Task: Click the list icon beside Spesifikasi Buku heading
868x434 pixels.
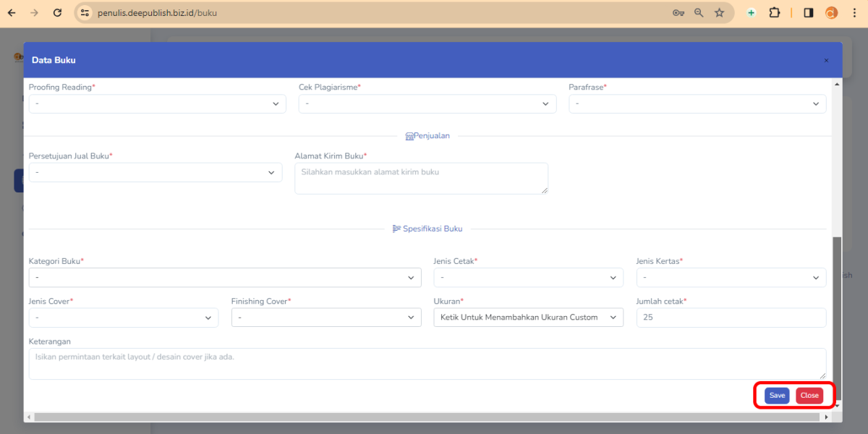Action: [x=397, y=228]
